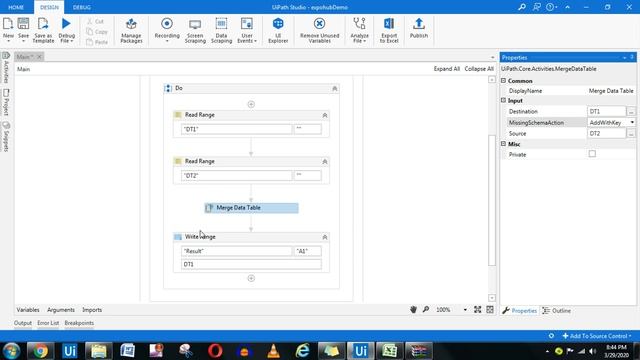Collapse the Do sequence

pos(335,89)
